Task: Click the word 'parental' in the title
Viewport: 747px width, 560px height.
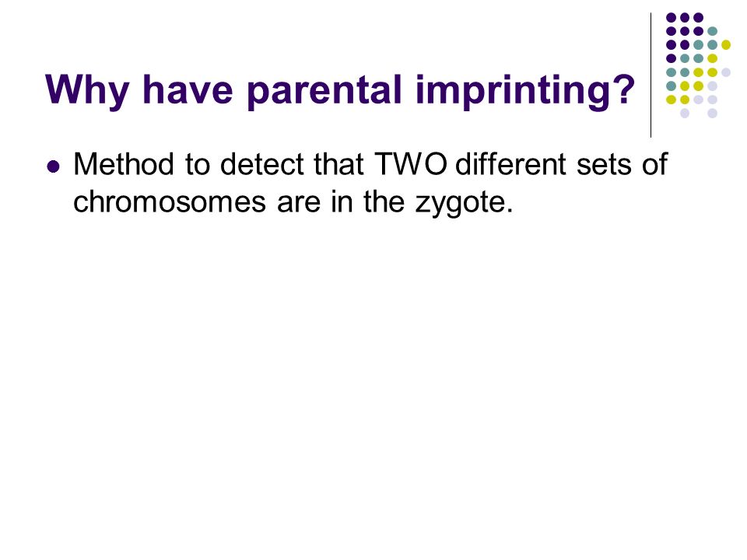Action: click(325, 90)
